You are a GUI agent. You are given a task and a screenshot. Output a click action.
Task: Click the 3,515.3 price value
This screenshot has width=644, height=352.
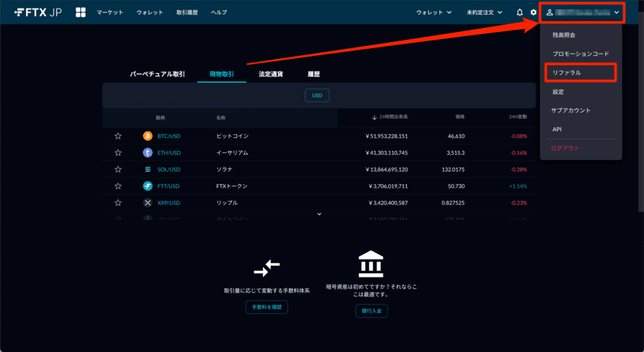[455, 153]
